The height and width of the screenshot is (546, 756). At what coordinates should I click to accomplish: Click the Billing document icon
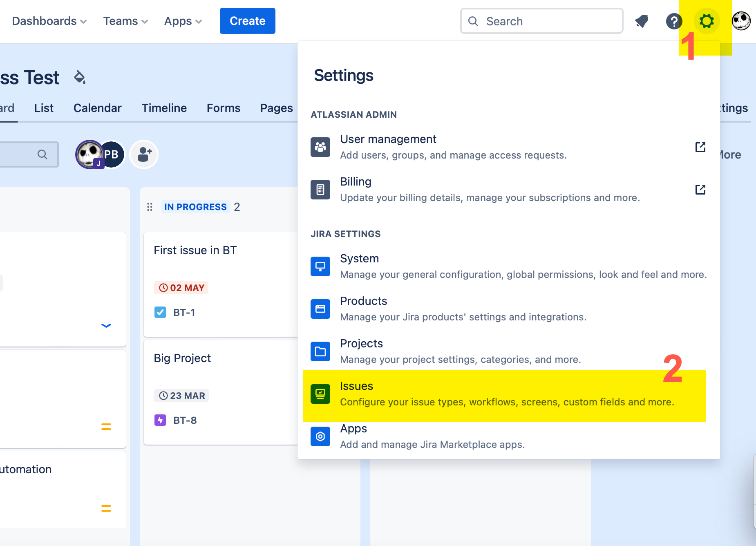(x=320, y=189)
